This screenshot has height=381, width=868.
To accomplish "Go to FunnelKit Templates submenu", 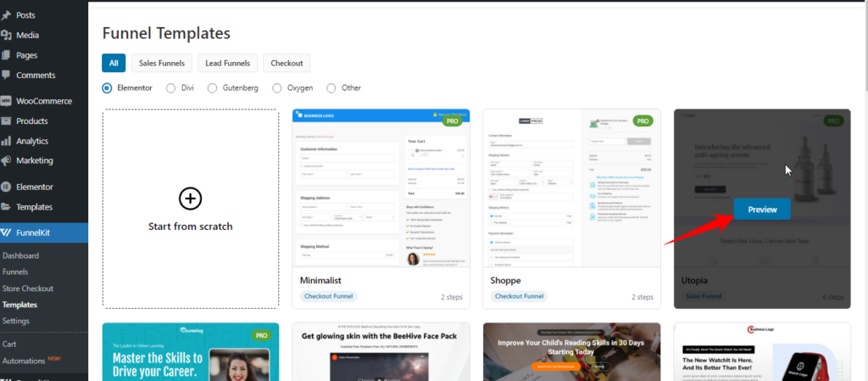I will [x=19, y=305].
